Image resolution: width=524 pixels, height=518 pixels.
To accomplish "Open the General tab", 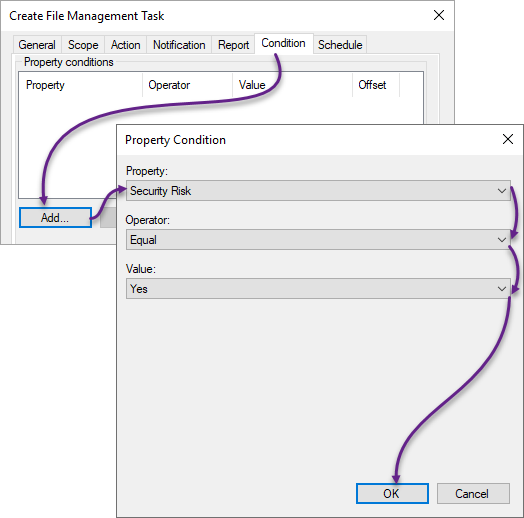I will tap(37, 45).
